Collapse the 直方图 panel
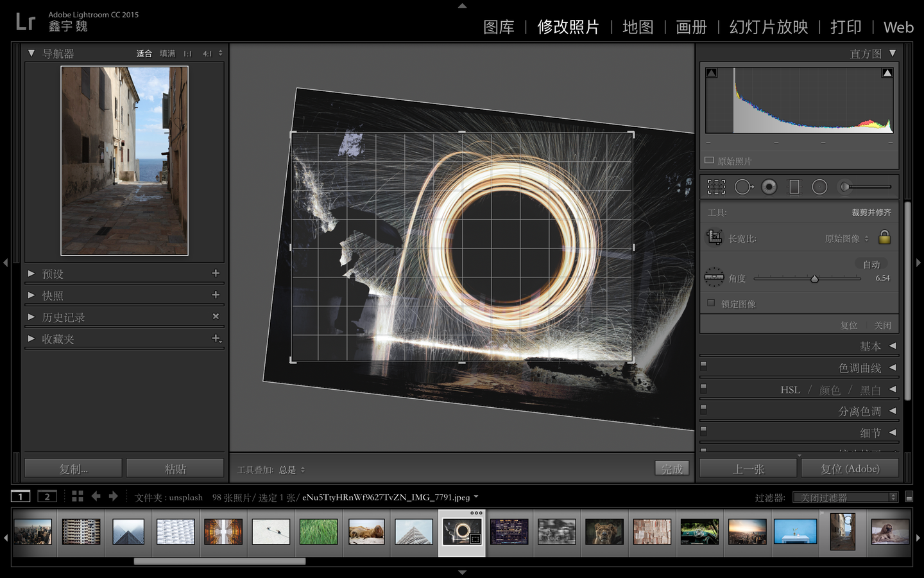Viewport: 924px width, 578px height. [x=893, y=53]
